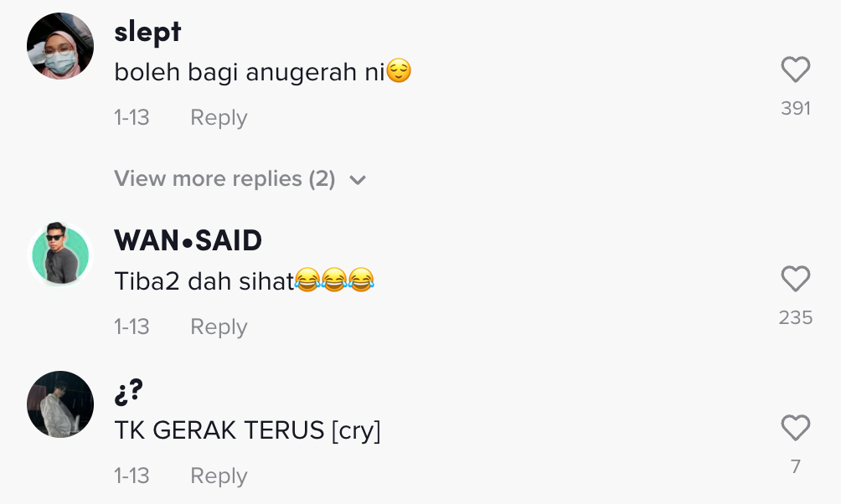Reply to the ¿? user's comment

point(219,476)
